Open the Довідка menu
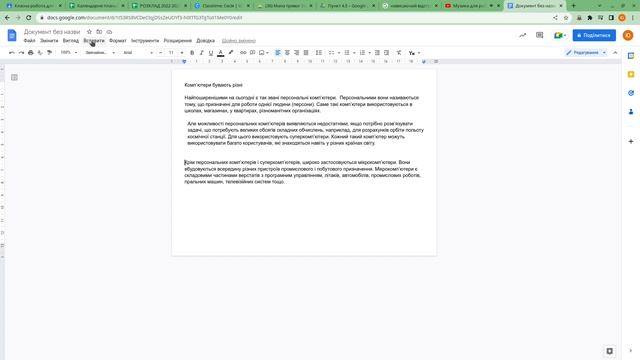The height and width of the screenshot is (360, 640). [205, 41]
